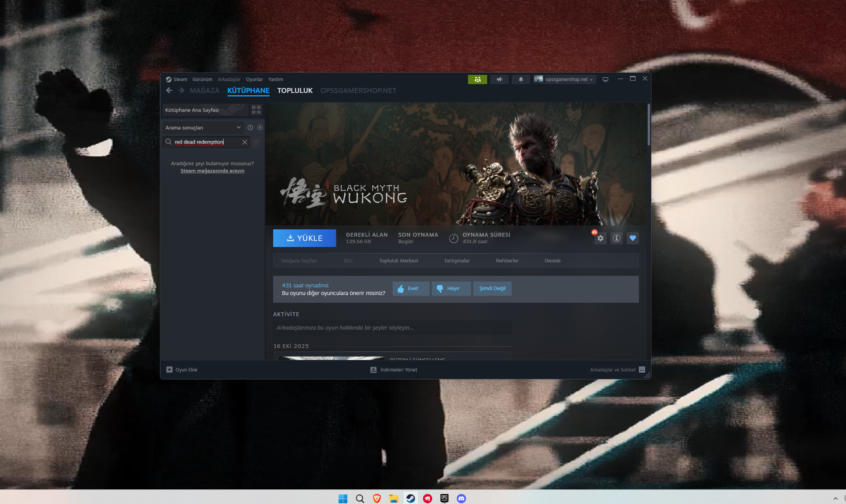Click the thumbs up Evet button
Image resolution: width=846 pixels, height=504 pixels.
(x=411, y=288)
